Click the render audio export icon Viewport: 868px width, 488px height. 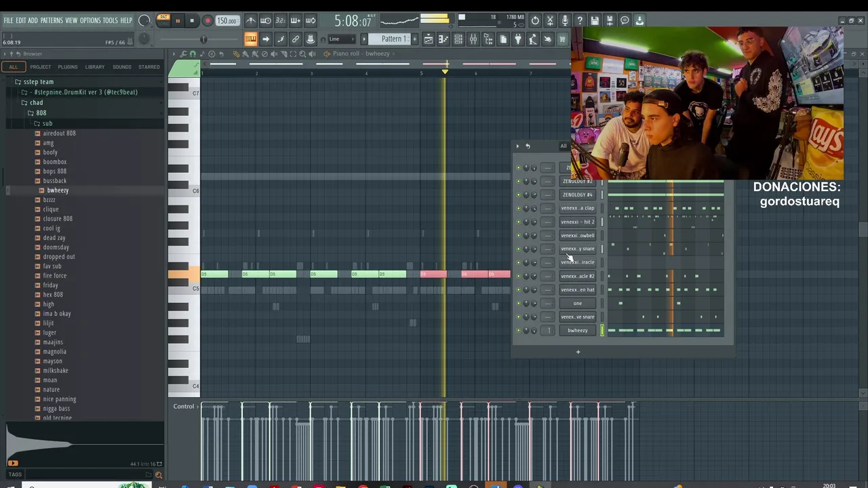610,20
